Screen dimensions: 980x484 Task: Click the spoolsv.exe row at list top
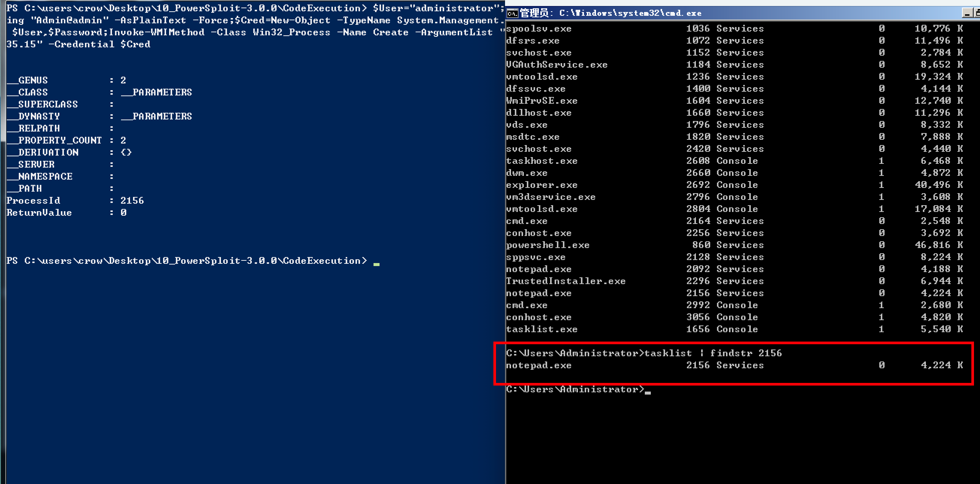(539, 29)
